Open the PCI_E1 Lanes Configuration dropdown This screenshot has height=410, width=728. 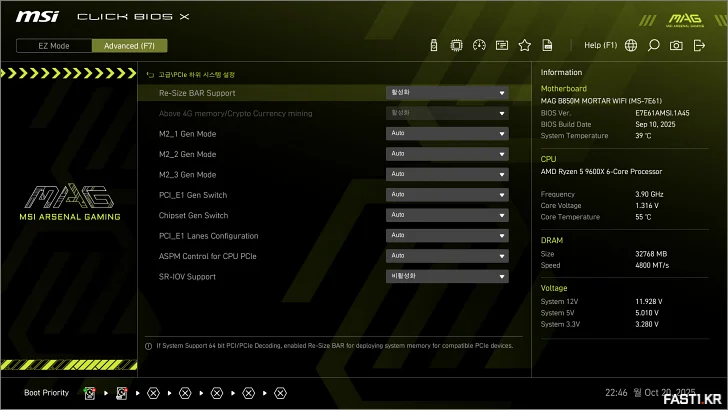click(447, 236)
